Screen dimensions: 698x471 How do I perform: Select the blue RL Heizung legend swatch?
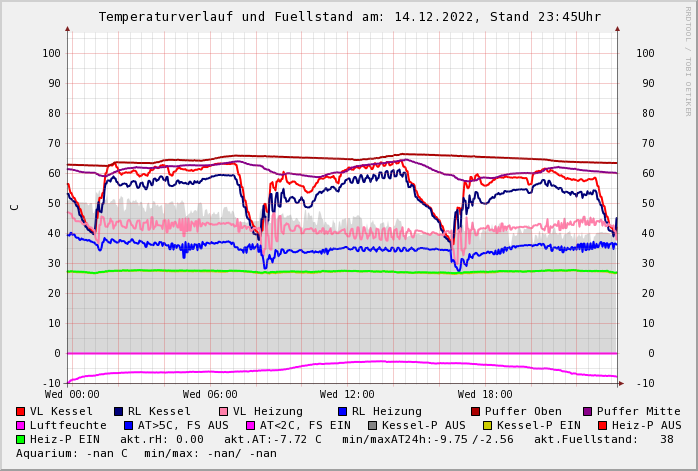(342, 411)
